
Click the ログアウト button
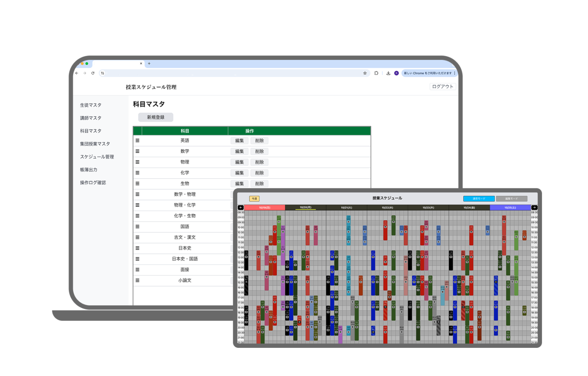(443, 86)
